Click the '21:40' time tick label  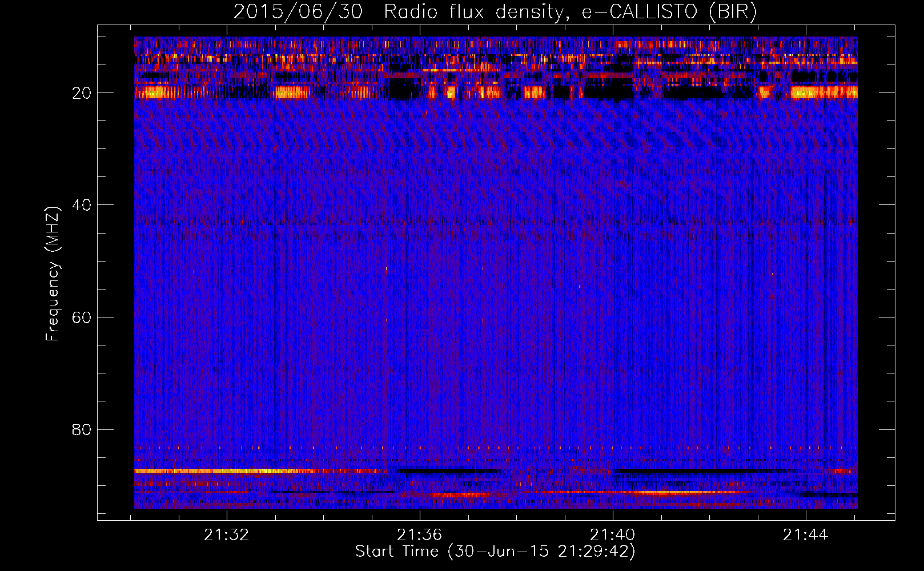[x=613, y=535]
